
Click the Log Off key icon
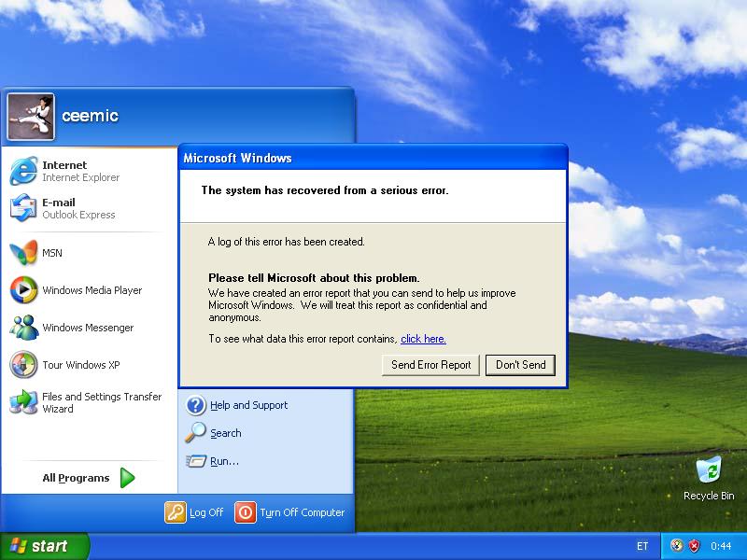click(176, 512)
